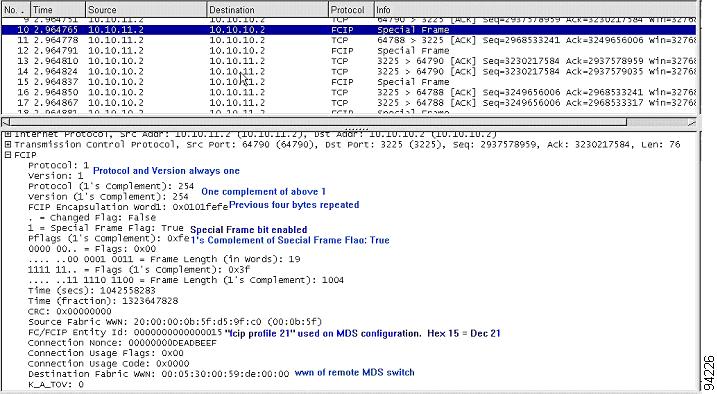The width and height of the screenshot is (717, 394).
Task: Select the Time (secs) field
Action: coord(91,291)
